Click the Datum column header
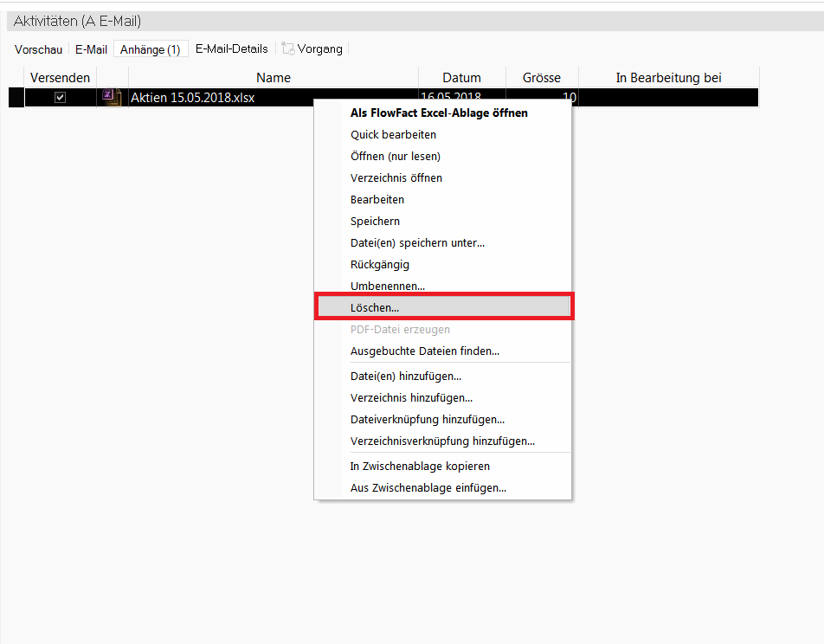 461,78
